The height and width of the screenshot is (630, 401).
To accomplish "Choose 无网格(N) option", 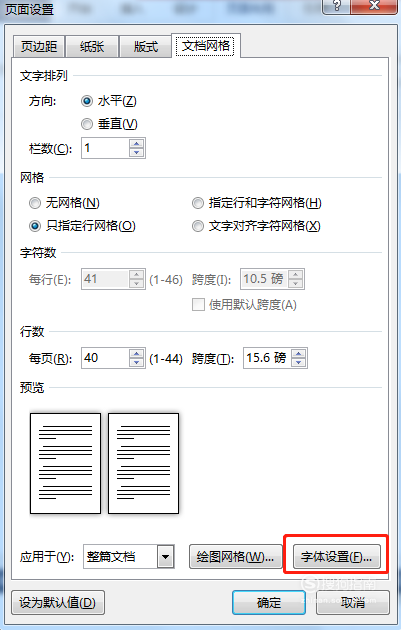I will point(64,203).
